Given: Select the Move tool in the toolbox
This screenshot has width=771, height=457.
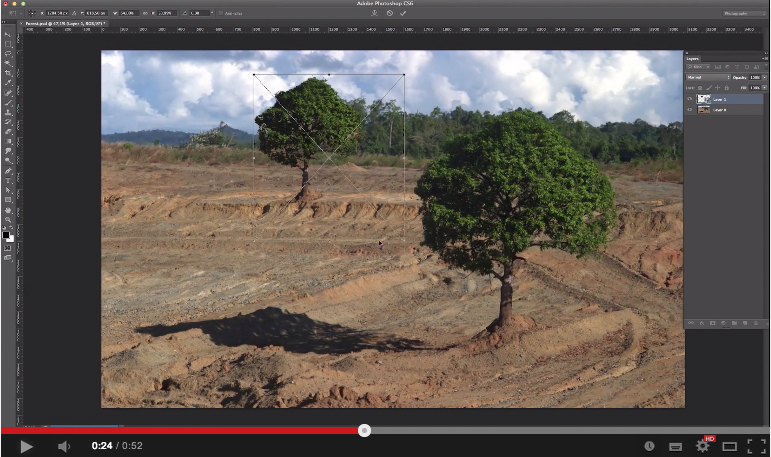Looking at the screenshot, I should pyautogui.click(x=8, y=35).
